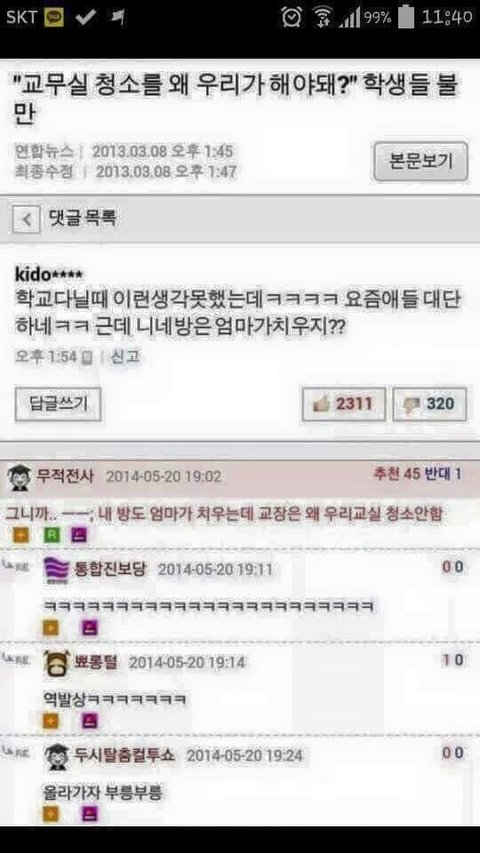Click 추천 45 on 무적전사's comment
The image size is (480, 853).
(x=396, y=474)
